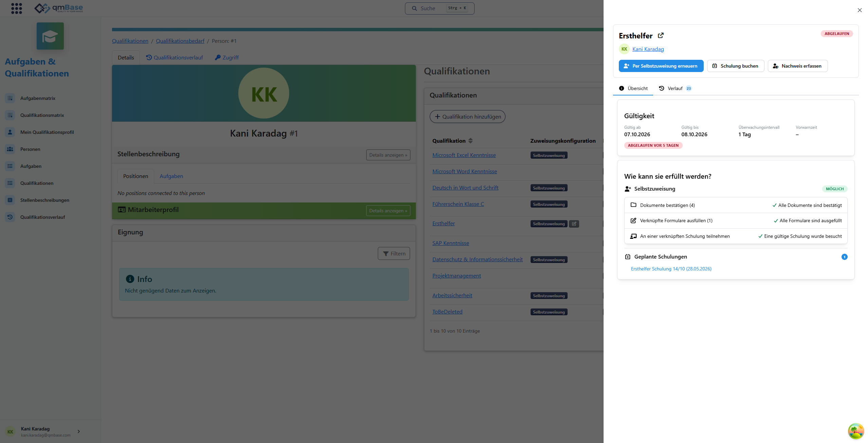Open the Microsoft Excel Kenntnisse link
This screenshot has width=868, height=443.
(x=464, y=155)
